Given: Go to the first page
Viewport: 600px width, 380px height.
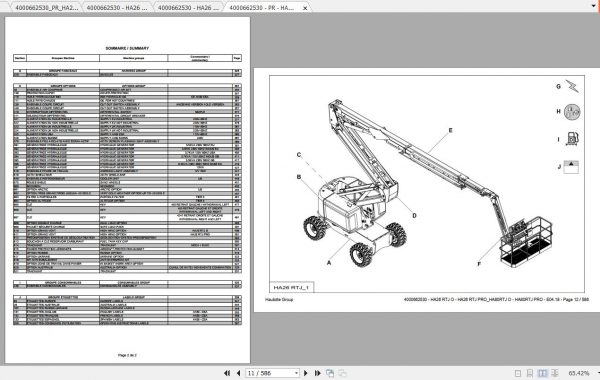Looking at the screenshot, I should pos(227,373).
